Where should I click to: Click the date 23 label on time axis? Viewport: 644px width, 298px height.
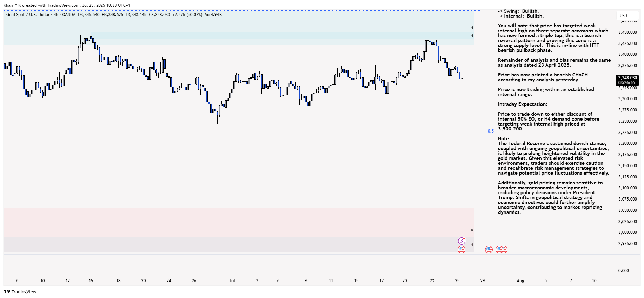click(x=432, y=281)
